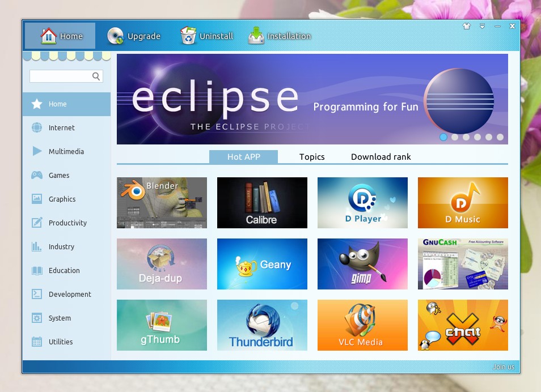Close the software center window
This screenshot has height=392, width=541.
click(513, 26)
